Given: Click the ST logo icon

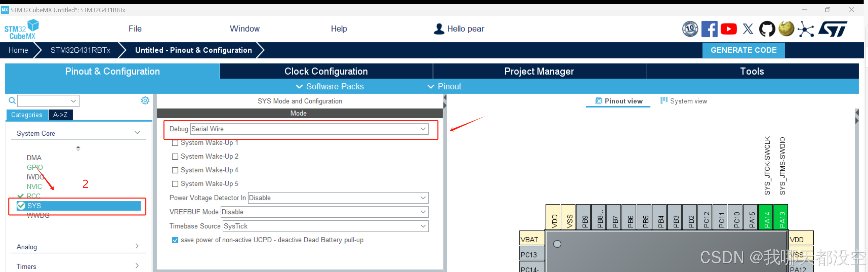Looking at the screenshot, I should click(x=833, y=29).
